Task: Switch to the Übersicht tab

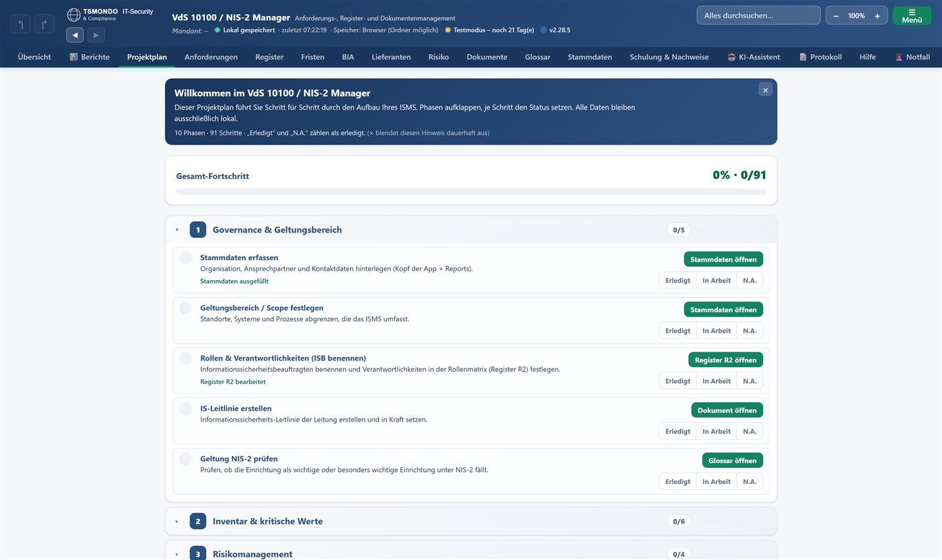Action: pyautogui.click(x=34, y=57)
